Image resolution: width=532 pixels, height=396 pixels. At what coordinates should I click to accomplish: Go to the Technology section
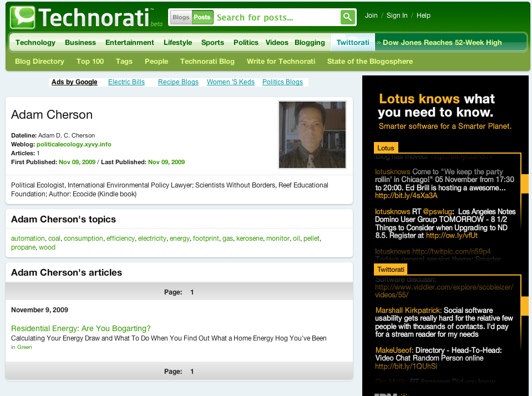tap(36, 42)
